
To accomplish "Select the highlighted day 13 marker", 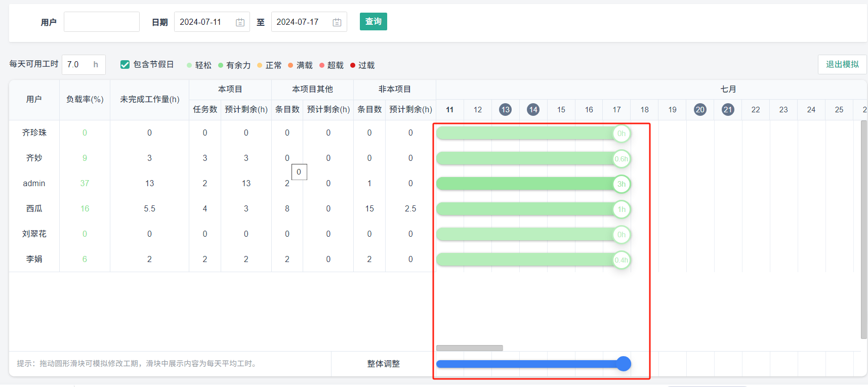I will 505,110.
